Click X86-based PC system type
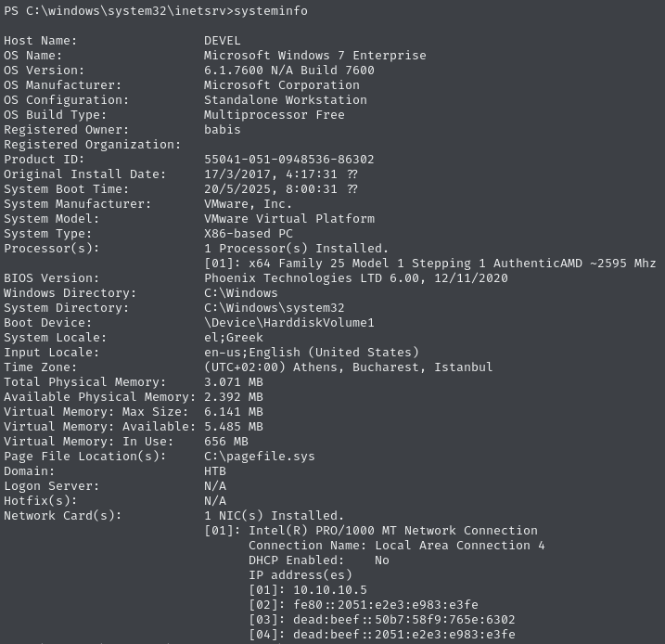This screenshot has height=644, width=665. tap(249, 234)
